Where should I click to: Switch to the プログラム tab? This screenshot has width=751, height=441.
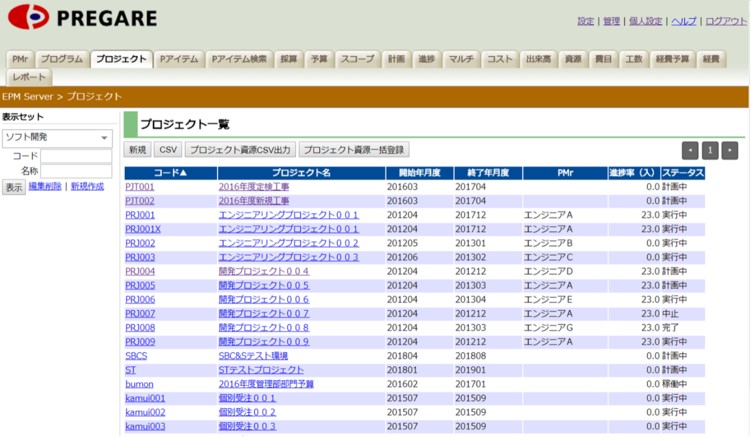pos(62,59)
